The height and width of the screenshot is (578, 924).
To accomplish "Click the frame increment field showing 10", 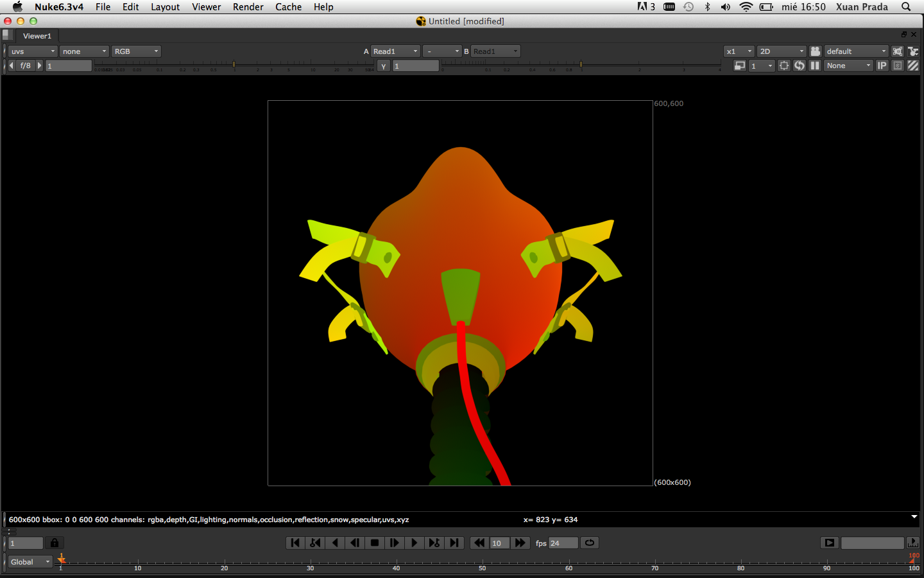I will click(x=500, y=543).
